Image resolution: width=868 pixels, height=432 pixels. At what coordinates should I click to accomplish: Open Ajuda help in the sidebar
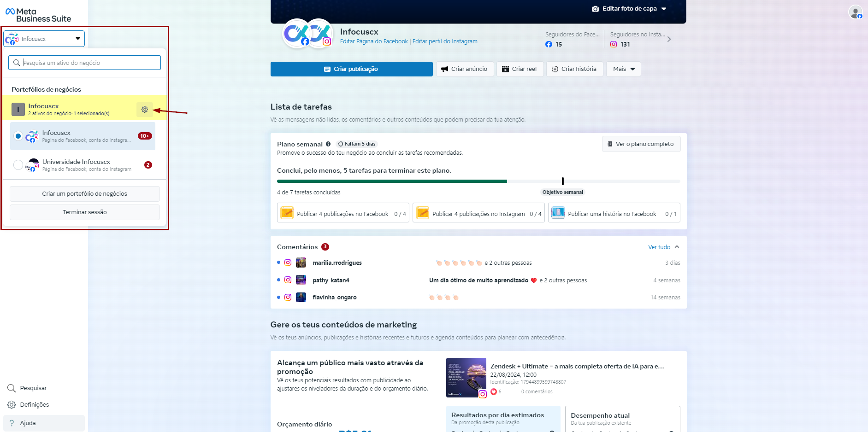(27, 423)
